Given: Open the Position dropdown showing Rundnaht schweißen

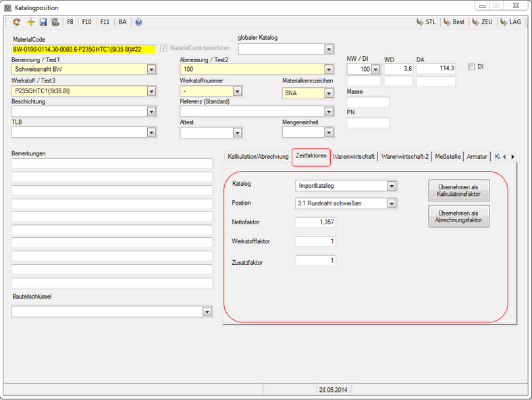Looking at the screenshot, I should [x=392, y=203].
